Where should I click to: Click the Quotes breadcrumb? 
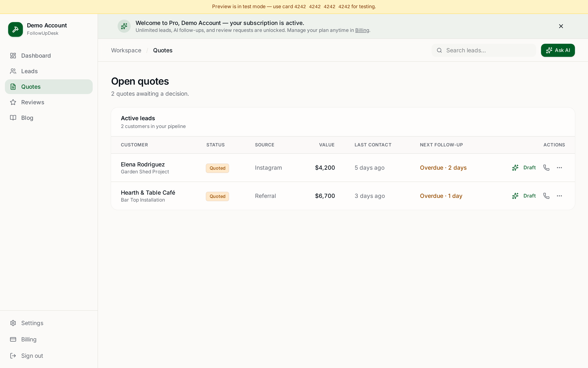pos(163,50)
